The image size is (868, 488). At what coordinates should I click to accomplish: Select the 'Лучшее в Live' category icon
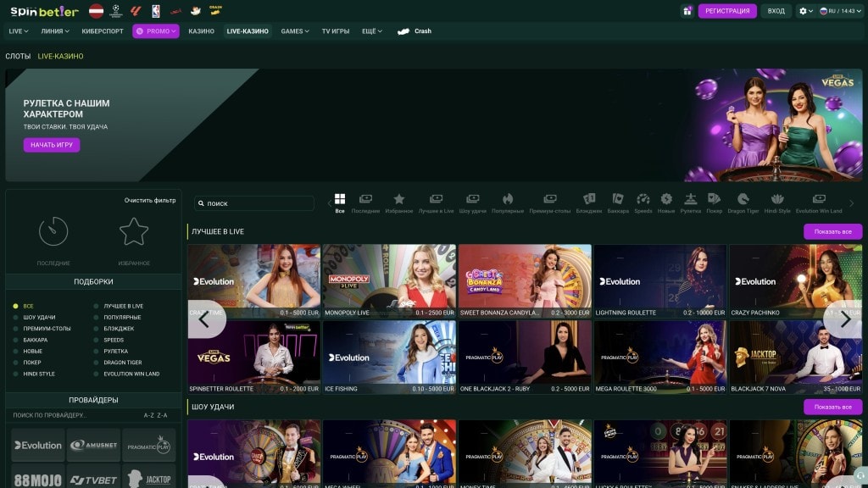pyautogui.click(x=437, y=203)
